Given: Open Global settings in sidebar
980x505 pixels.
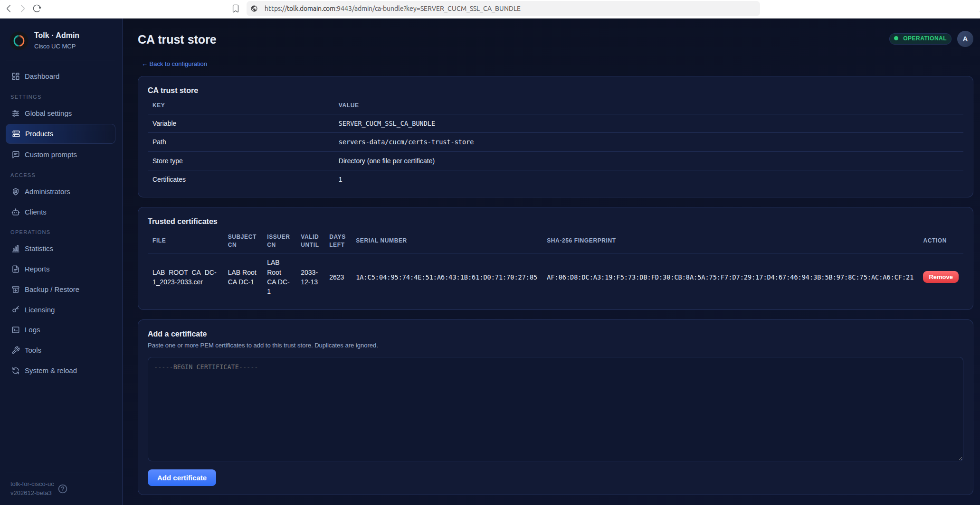Looking at the screenshot, I should [60, 113].
